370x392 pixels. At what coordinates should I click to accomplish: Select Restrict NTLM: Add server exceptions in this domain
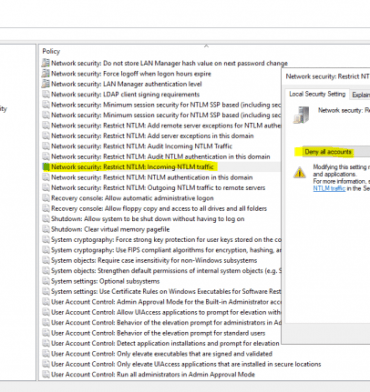[x=152, y=136]
